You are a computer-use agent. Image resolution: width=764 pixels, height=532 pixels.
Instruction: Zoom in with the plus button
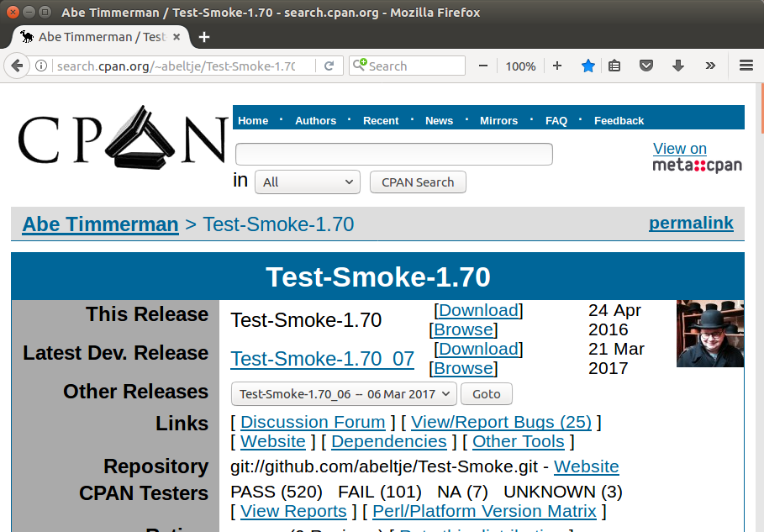(x=557, y=66)
